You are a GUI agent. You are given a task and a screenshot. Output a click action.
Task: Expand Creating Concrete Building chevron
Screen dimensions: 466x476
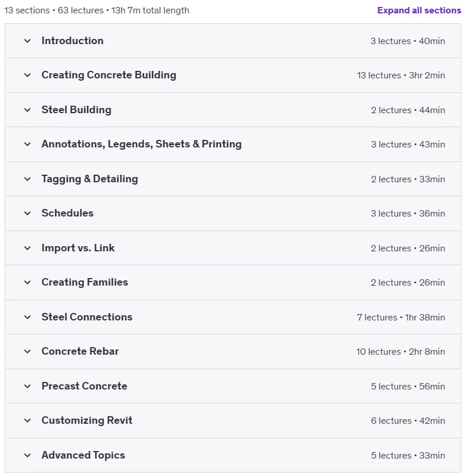click(27, 75)
